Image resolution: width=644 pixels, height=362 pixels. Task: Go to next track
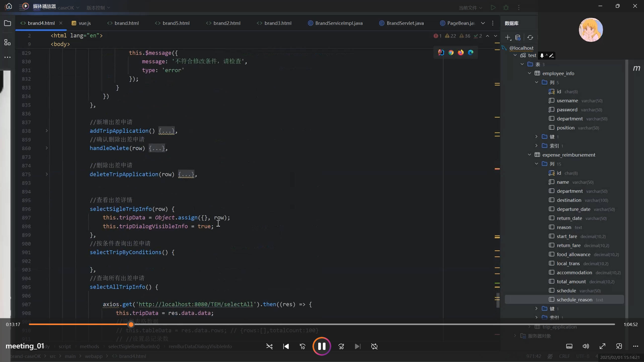[357, 346]
